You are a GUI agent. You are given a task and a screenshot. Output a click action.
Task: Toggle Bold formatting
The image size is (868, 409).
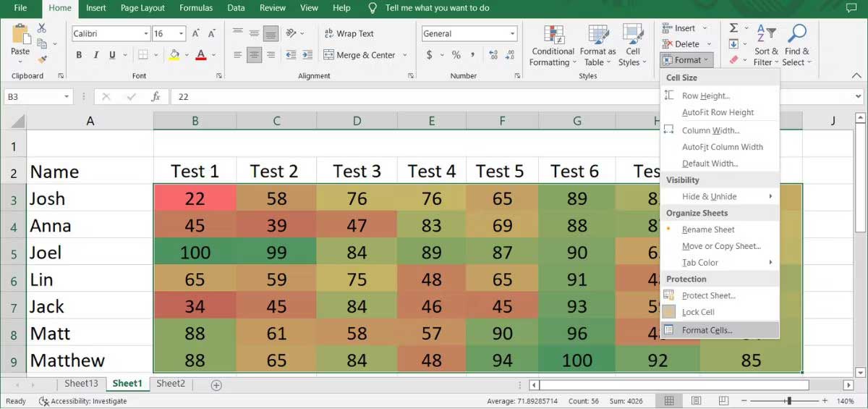click(x=79, y=55)
